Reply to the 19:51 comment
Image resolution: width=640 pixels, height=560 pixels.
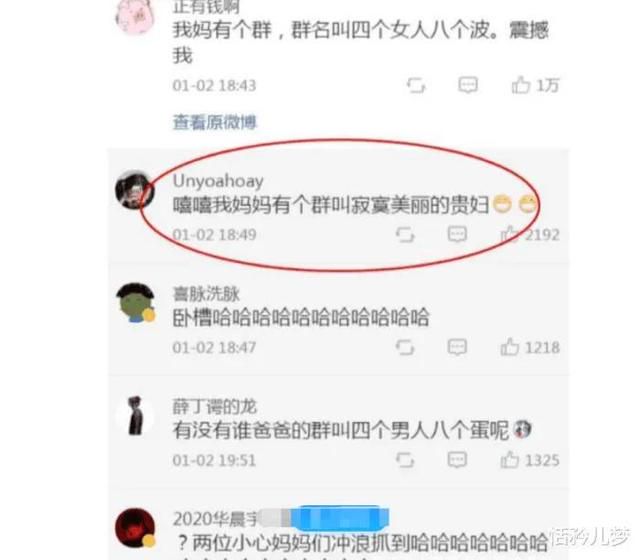[457, 460]
